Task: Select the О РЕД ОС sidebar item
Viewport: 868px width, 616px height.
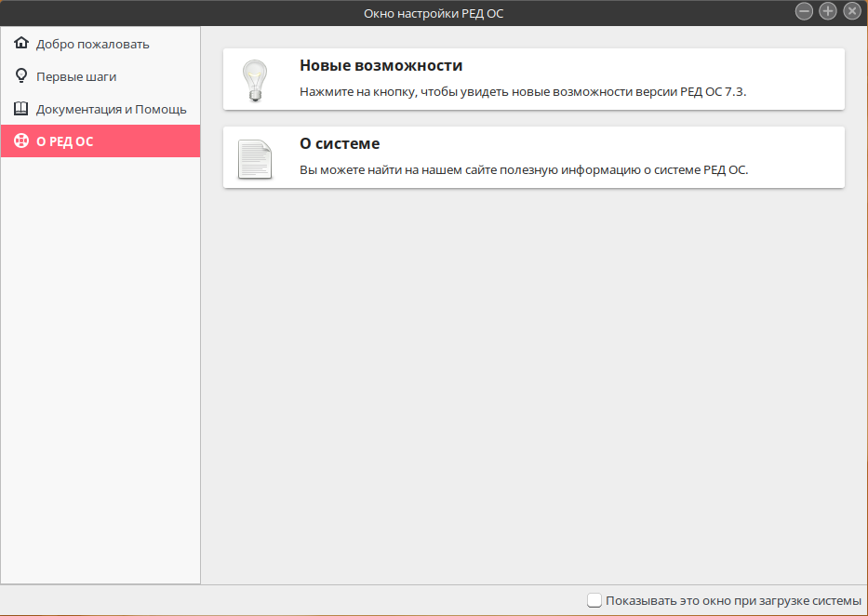Action: (x=100, y=141)
